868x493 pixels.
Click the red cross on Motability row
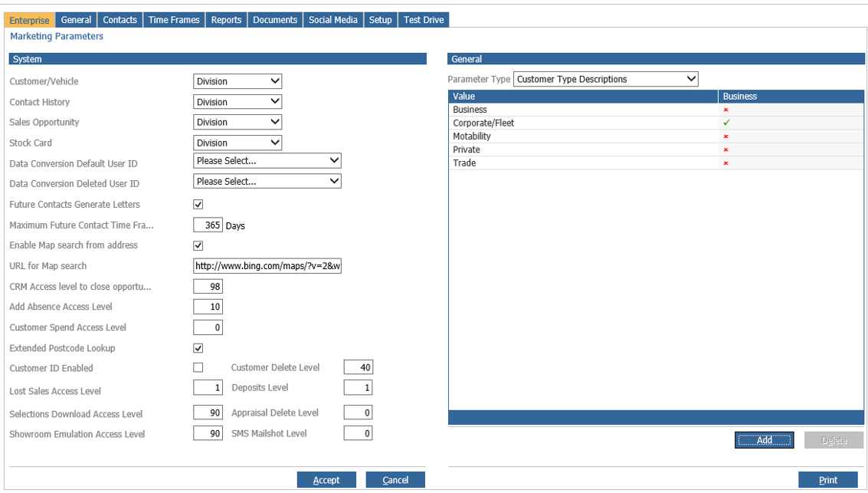(726, 136)
